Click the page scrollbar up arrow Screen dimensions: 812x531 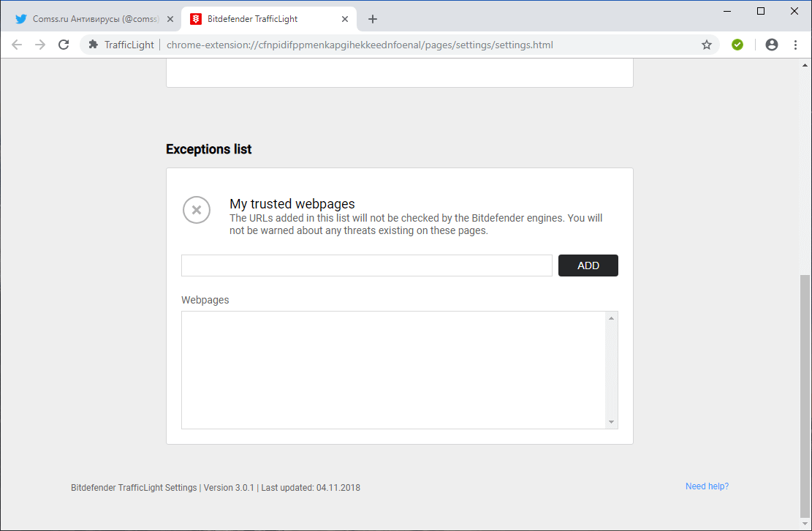[x=805, y=65]
